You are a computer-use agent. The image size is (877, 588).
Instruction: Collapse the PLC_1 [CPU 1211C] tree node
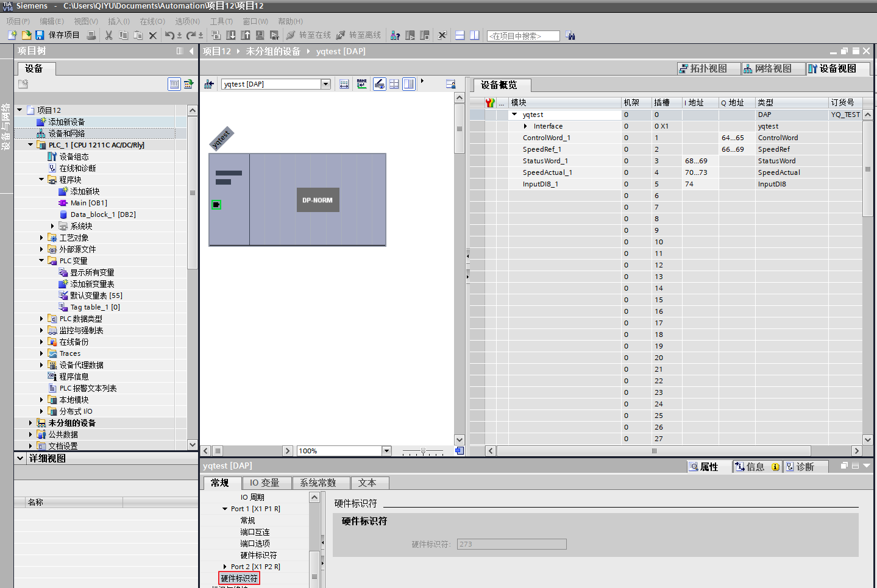click(31, 145)
